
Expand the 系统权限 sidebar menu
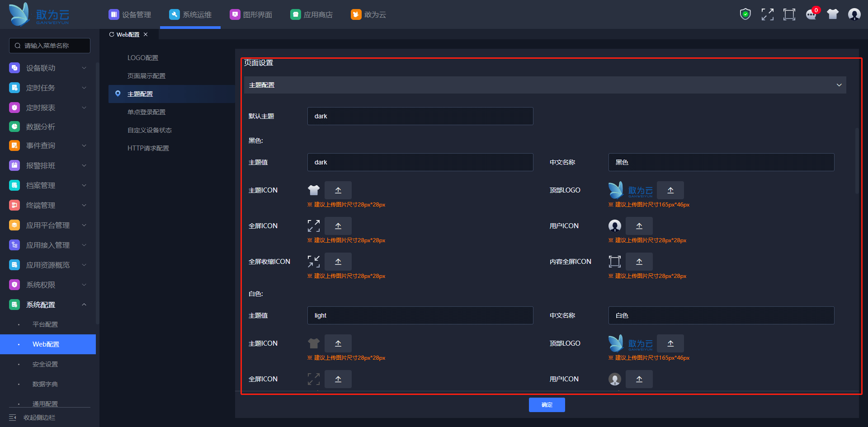(48, 285)
